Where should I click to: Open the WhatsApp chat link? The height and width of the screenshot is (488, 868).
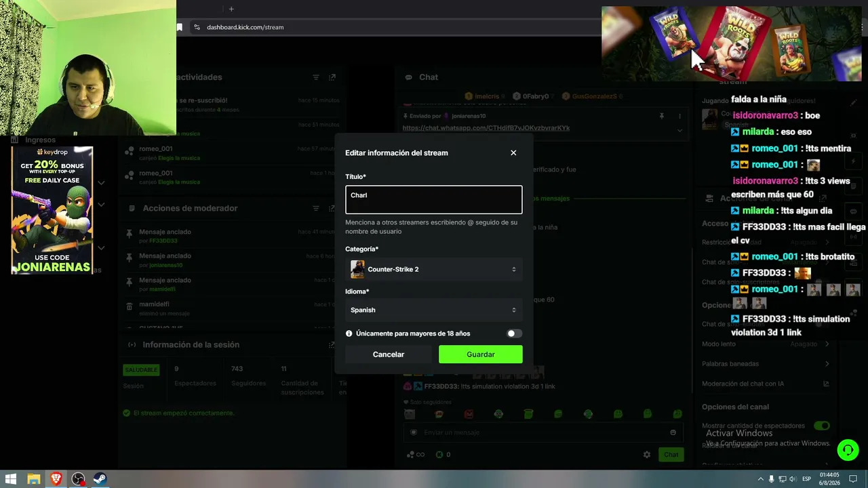(486, 128)
